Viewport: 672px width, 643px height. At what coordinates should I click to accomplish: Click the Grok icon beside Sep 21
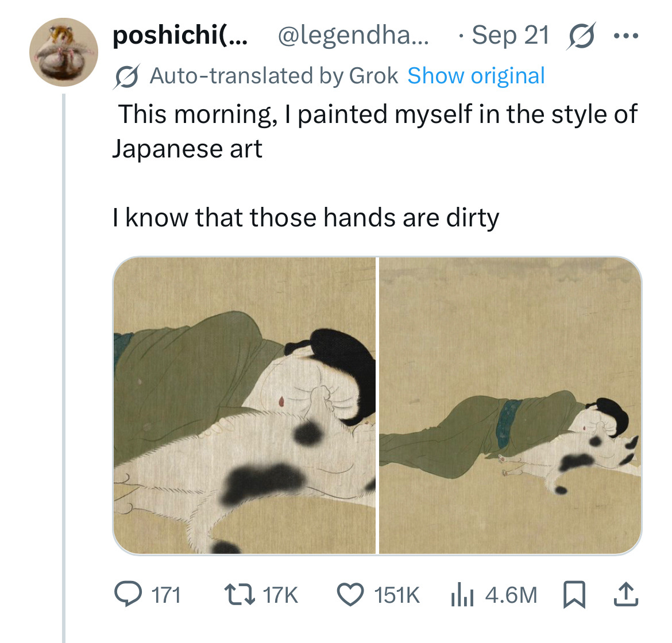pyautogui.click(x=581, y=36)
